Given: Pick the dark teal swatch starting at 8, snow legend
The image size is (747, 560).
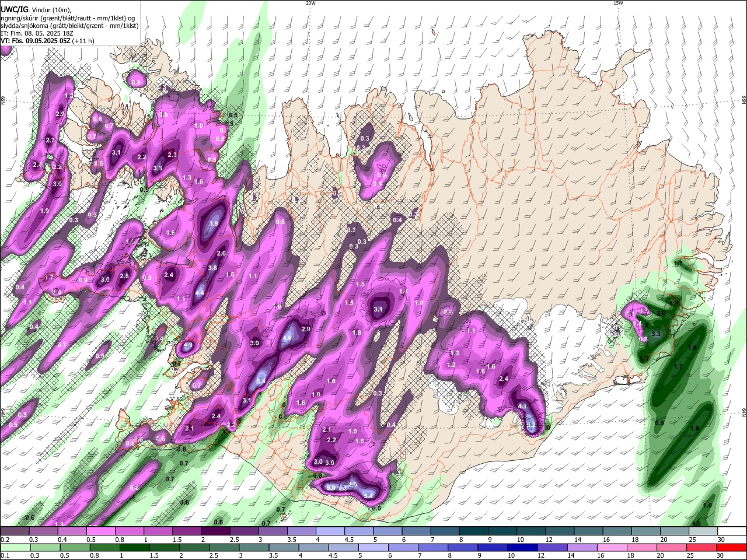Looking at the screenshot, I should [x=474, y=531].
